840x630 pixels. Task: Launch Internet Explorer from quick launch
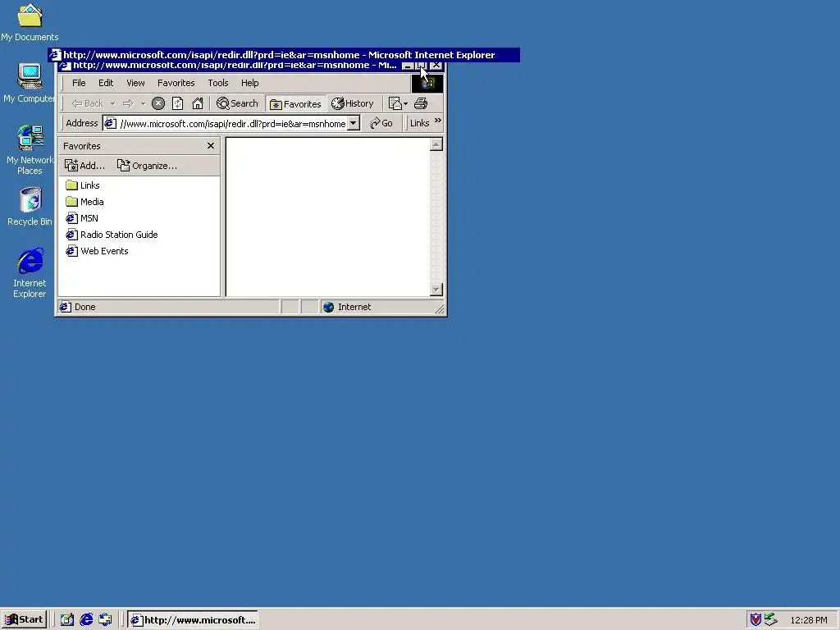click(x=86, y=620)
